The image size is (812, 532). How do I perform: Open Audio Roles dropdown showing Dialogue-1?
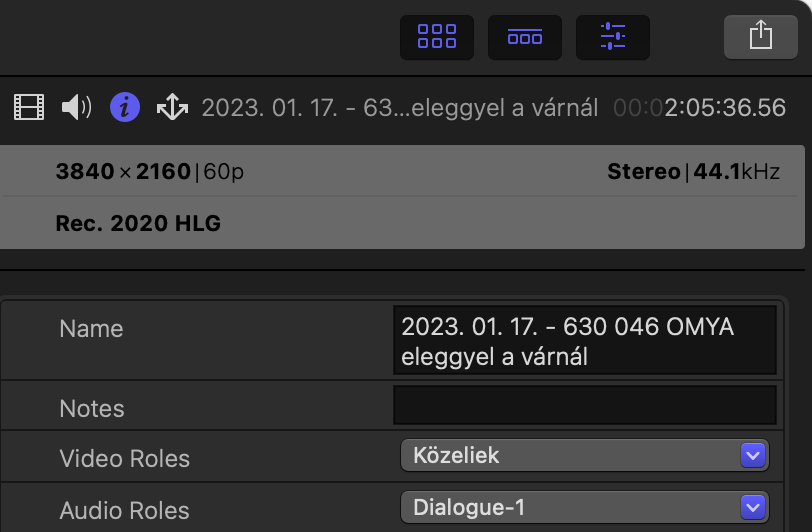(585, 507)
